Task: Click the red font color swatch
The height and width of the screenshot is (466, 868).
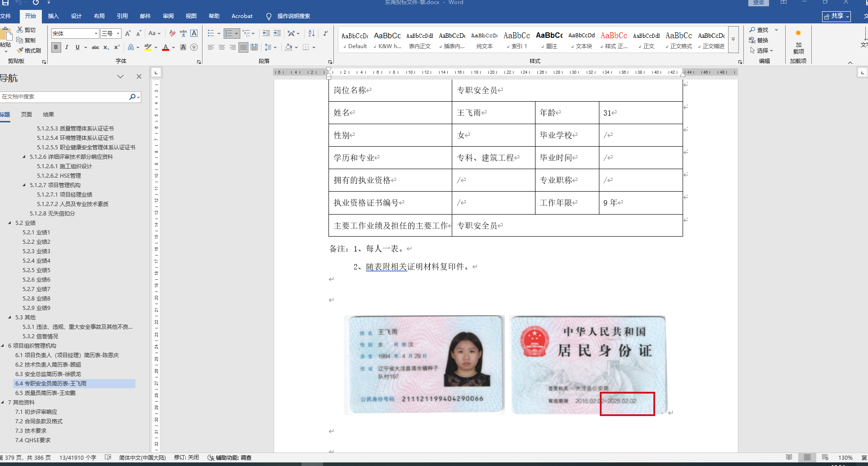Action: point(165,48)
